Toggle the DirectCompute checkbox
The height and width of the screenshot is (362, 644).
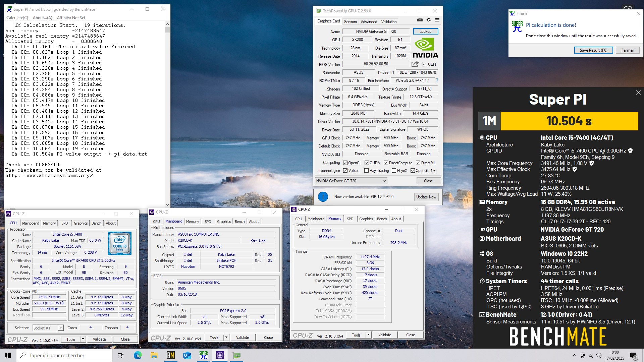click(386, 163)
